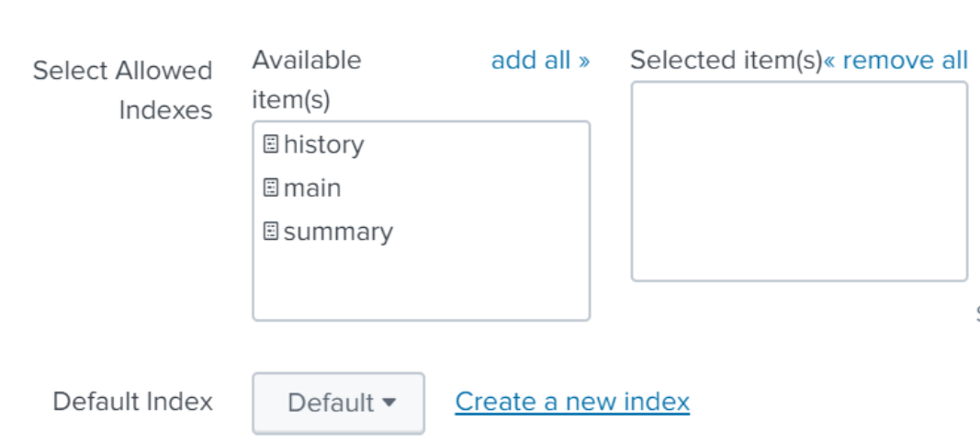980x444 pixels.
Task: Click the index icon beside history
Action: [271, 144]
